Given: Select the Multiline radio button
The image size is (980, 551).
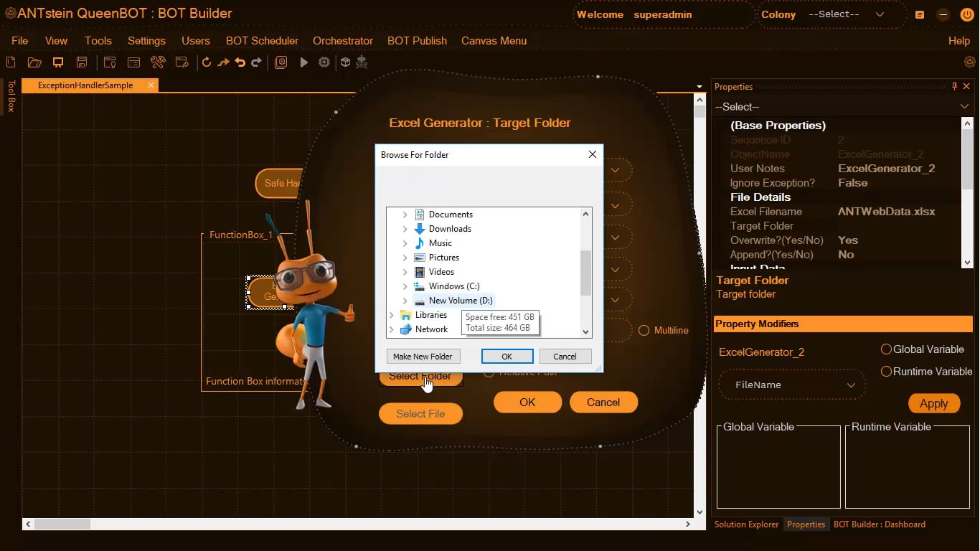Looking at the screenshot, I should [644, 331].
